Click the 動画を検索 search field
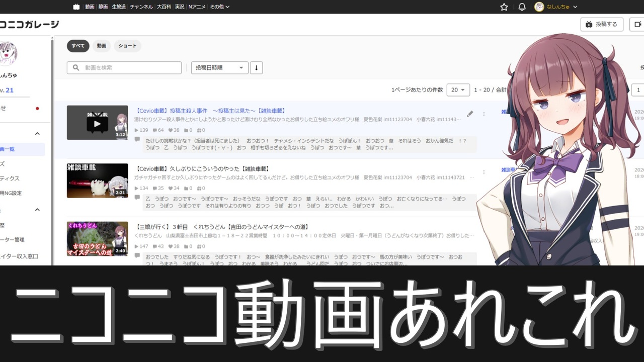This screenshot has height=362, width=644. click(124, 67)
